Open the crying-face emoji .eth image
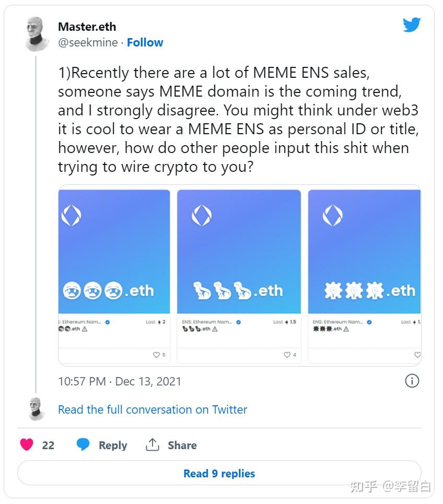The width and height of the screenshot is (443, 504). pos(114,251)
